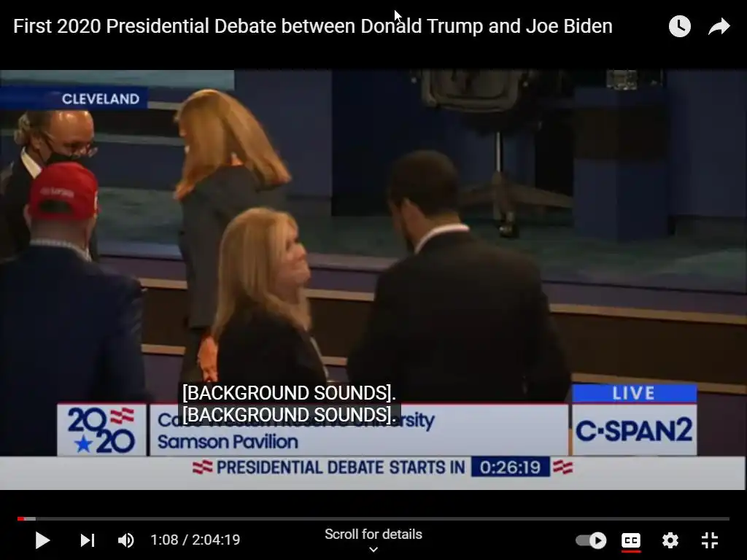The width and height of the screenshot is (747, 560).
Task: Add video to Watch Later
Action: [680, 26]
